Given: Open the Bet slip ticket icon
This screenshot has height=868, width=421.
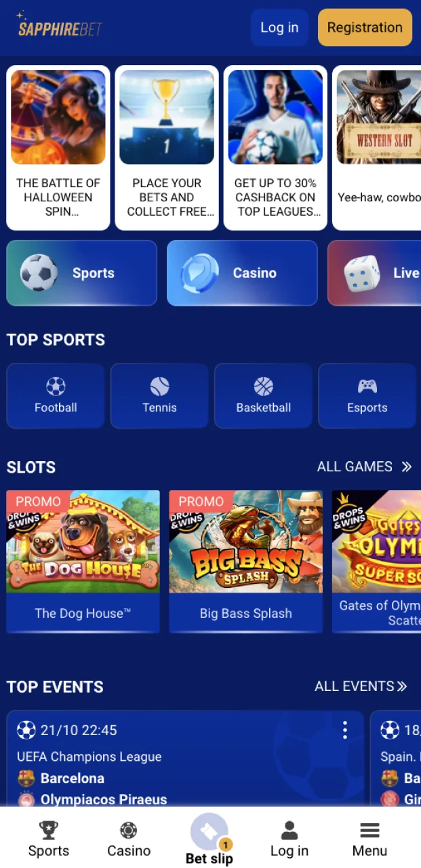Looking at the screenshot, I should tap(209, 832).
